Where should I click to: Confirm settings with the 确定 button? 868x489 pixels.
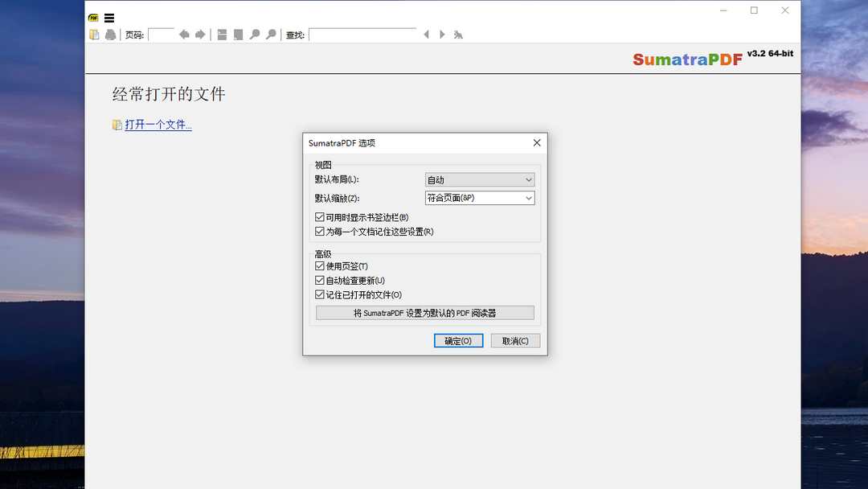(x=458, y=340)
